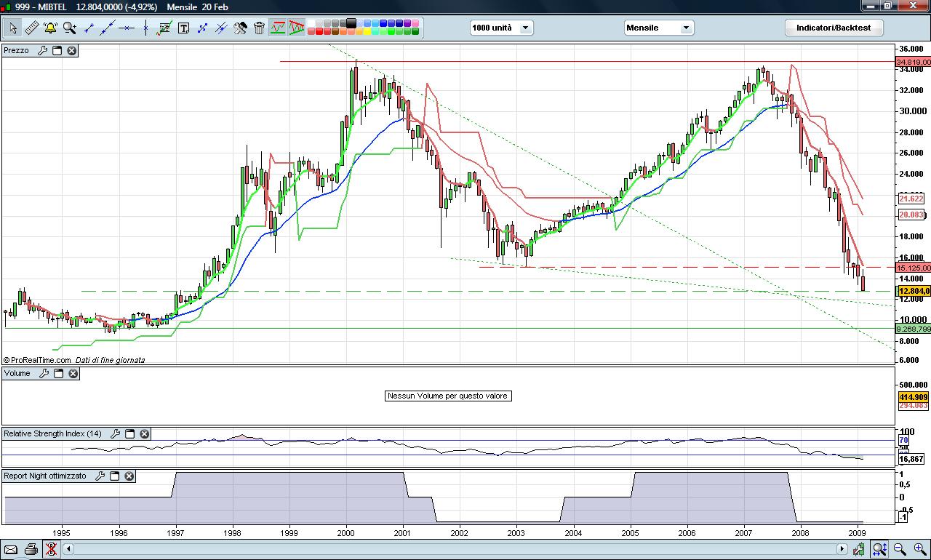
Task: Pick the parallel channel line tool
Action: pos(221,28)
